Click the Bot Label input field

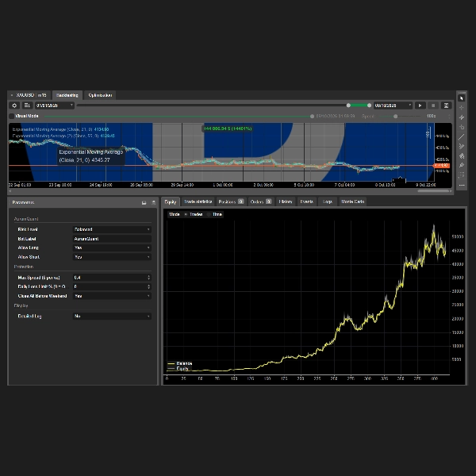click(112, 239)
